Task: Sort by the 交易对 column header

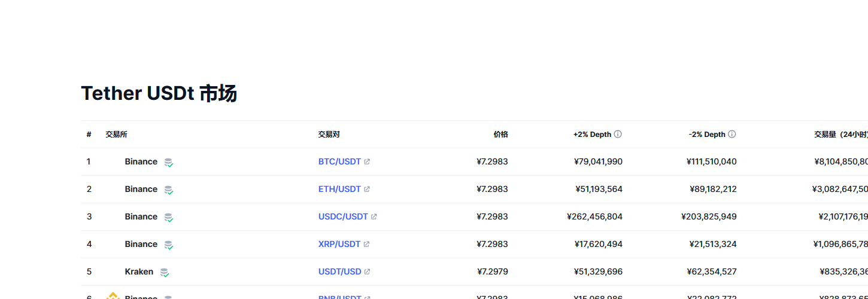Action: [x=329, y=135]
